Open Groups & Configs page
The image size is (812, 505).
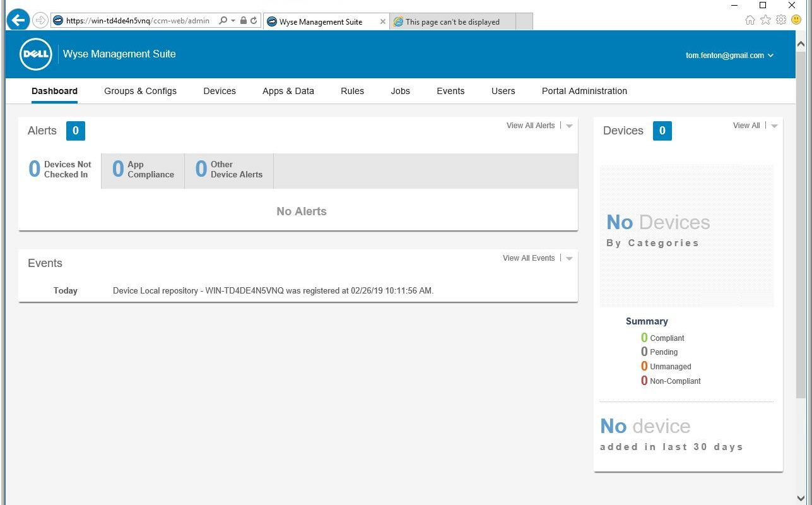140,91
